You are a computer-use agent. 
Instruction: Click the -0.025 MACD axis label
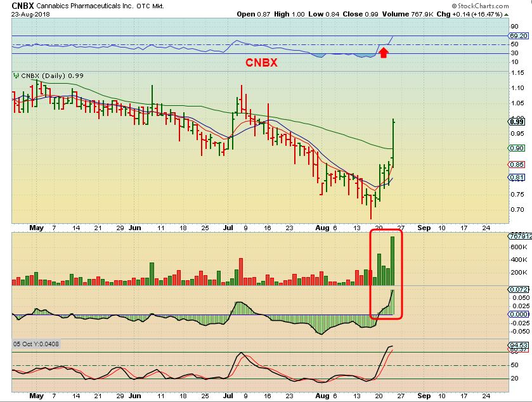[520, 323]
